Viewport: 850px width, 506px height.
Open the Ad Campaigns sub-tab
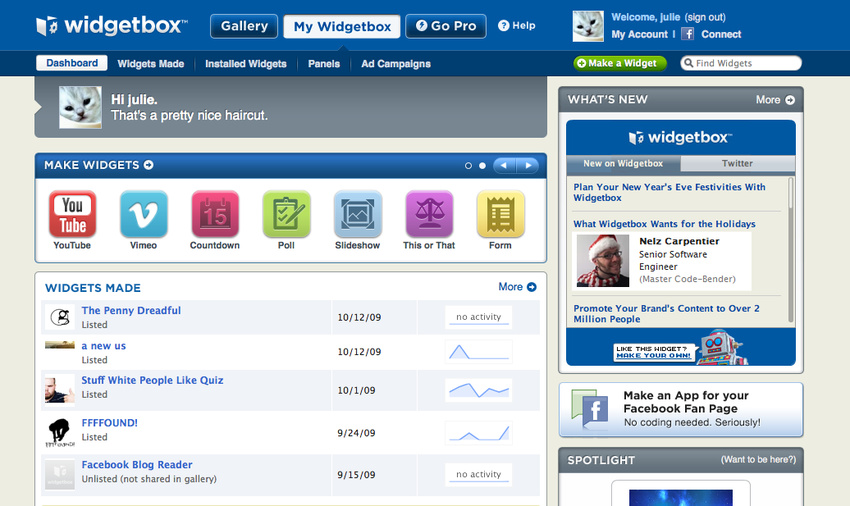tap(396, 64)
